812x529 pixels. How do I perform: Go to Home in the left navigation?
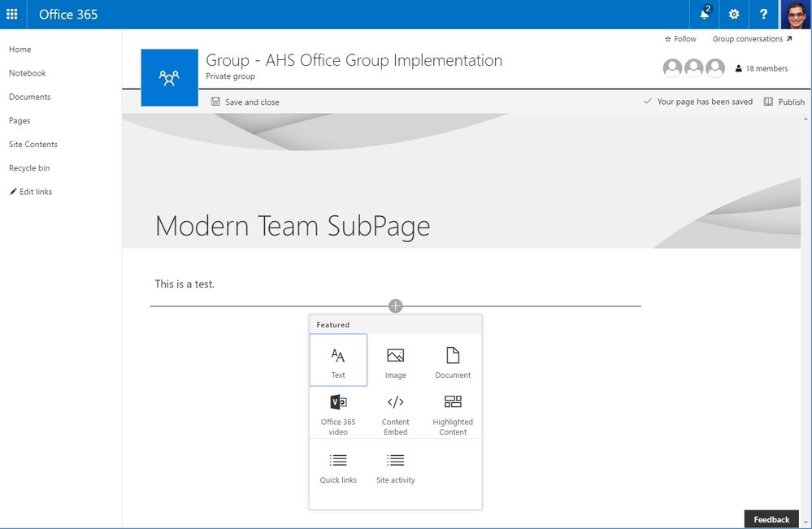click(20, 50)
